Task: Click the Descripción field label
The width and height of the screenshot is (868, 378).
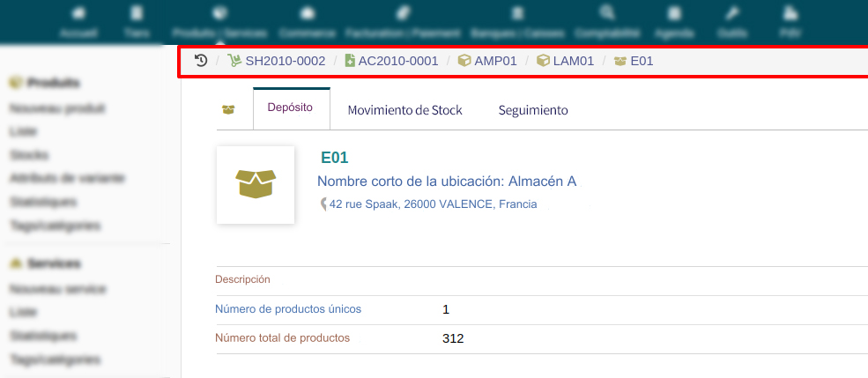Action: click(242, 279)
